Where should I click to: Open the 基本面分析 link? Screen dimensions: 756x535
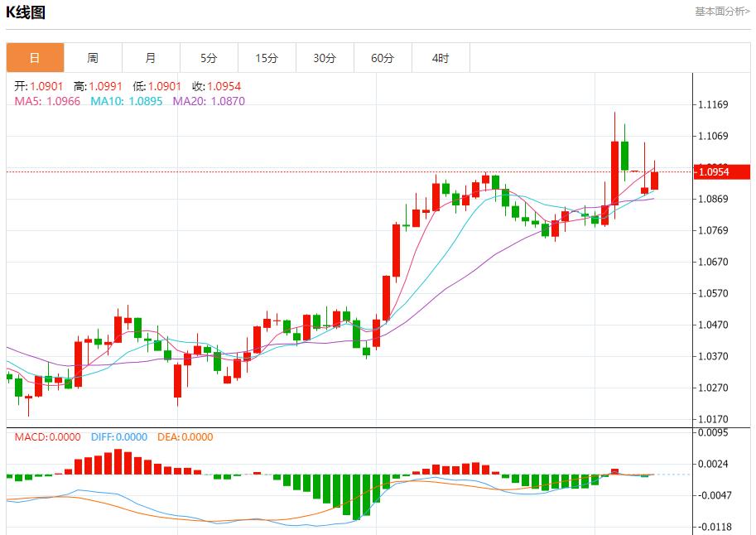(x=721, y=12)
